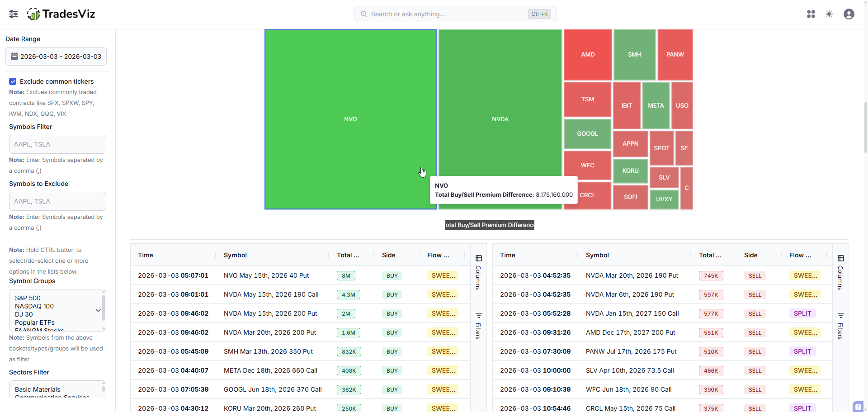Sort sell table by Time column
The image size is (868, 412).
click(x=508, y=255)
